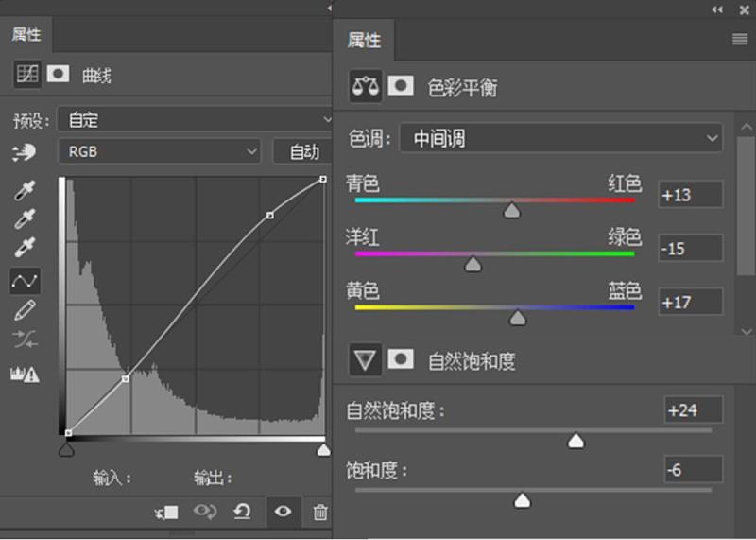Pick the black point eyedropper
Screen dimensions: 756x540
tap(25, 190)
